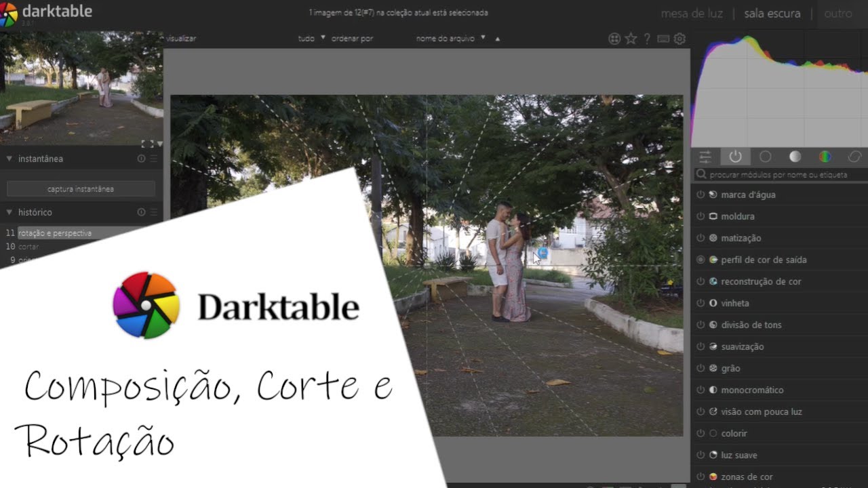The width and height of the screenshot is (868, 488).
Task: Switch on the grão module
Action: pyautogui.click(x=701, y=368)
